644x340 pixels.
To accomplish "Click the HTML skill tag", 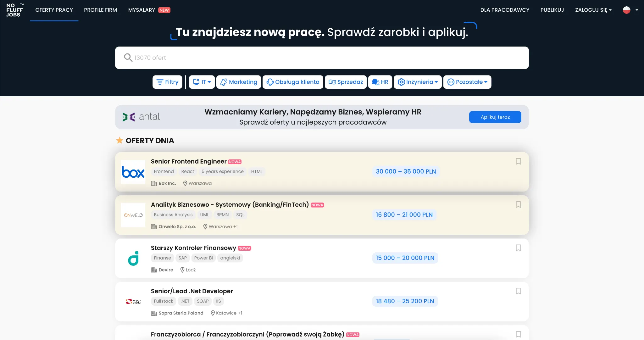I will tap(257, 171).
